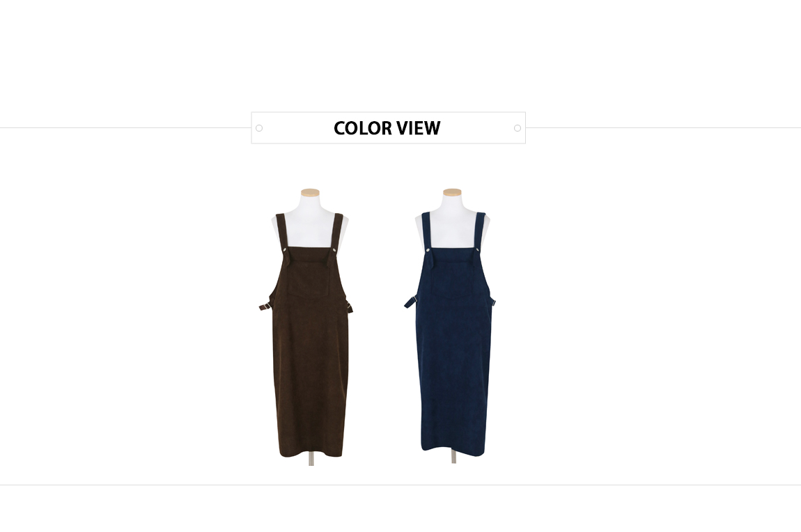Click the wooden neck cap above brown dress
The width and height of the screenshot is (801, 532).
click(x=310, y=192)
